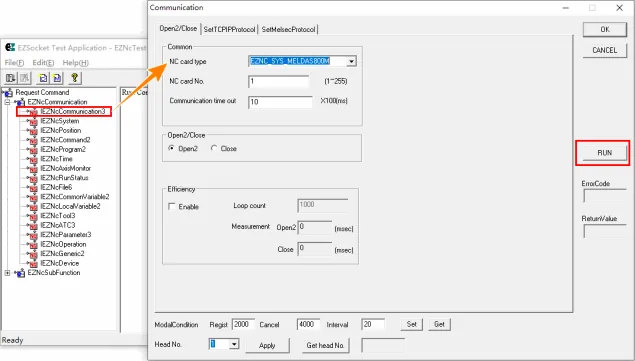Image resolution: width=635 pixels, height=361 pixels.
Task: Click the red icon beside IEZNcCommonVariable2
Action: pos(33,197)
